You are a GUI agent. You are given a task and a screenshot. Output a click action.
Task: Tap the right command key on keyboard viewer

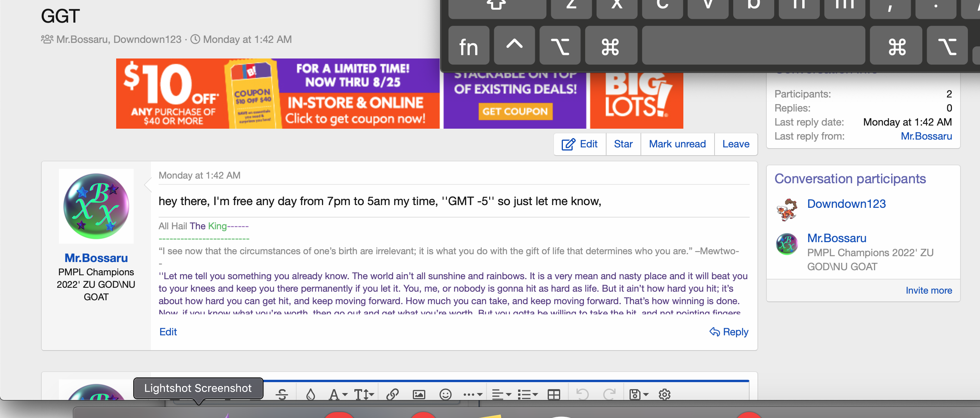896,46
